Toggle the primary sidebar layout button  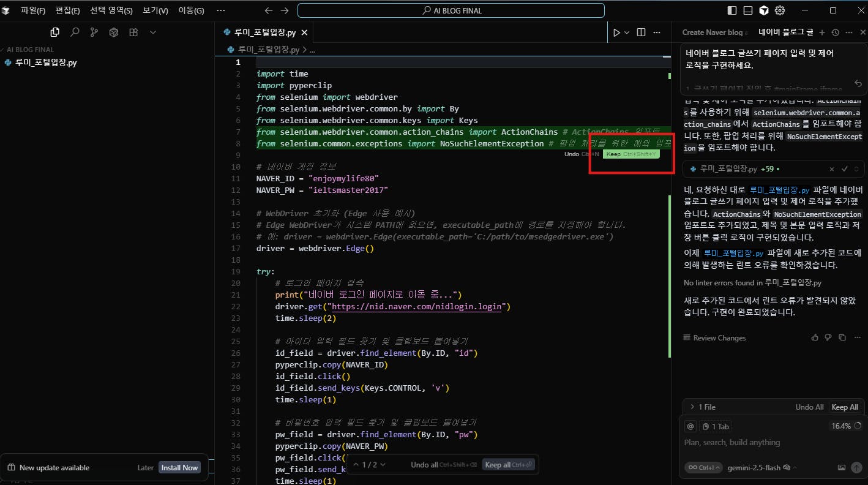(x=732, y=10)
